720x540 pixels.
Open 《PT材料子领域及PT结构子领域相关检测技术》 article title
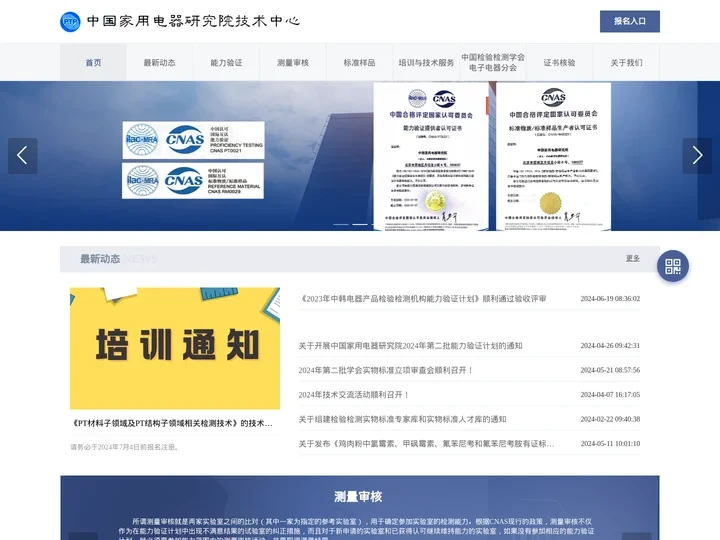(172, 423)
